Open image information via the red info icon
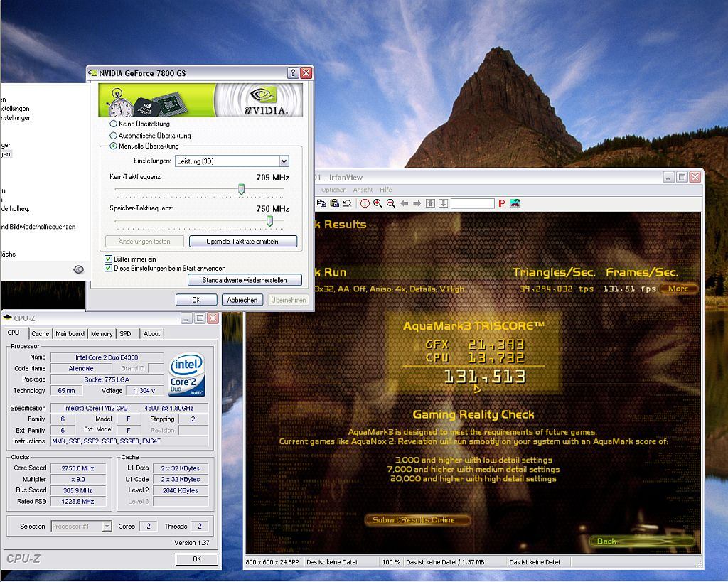This screenshot has width=728, height=582. pos(365,203)
